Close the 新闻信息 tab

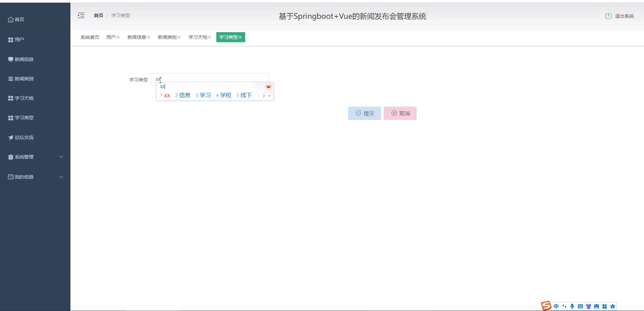(149, 37)
